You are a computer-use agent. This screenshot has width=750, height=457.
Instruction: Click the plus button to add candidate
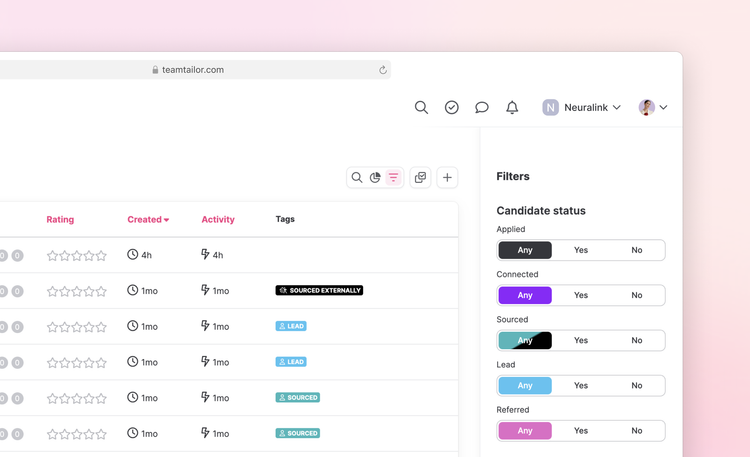447,178
